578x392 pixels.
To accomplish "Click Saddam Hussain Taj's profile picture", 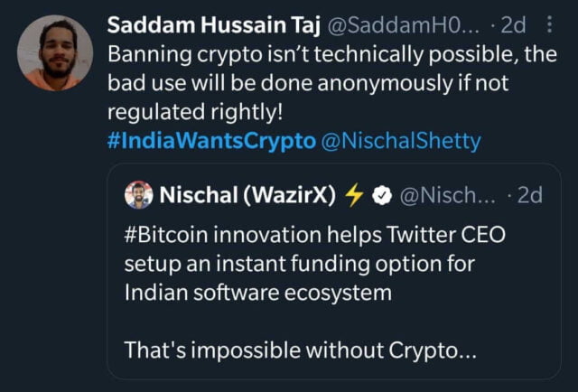I will (54, 52).
